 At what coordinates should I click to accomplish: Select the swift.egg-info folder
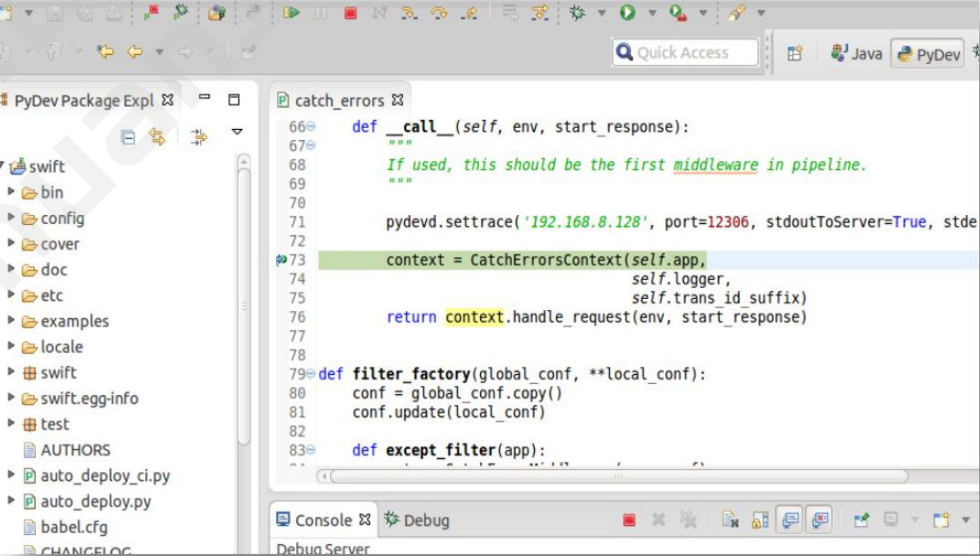tap(80, 399)
